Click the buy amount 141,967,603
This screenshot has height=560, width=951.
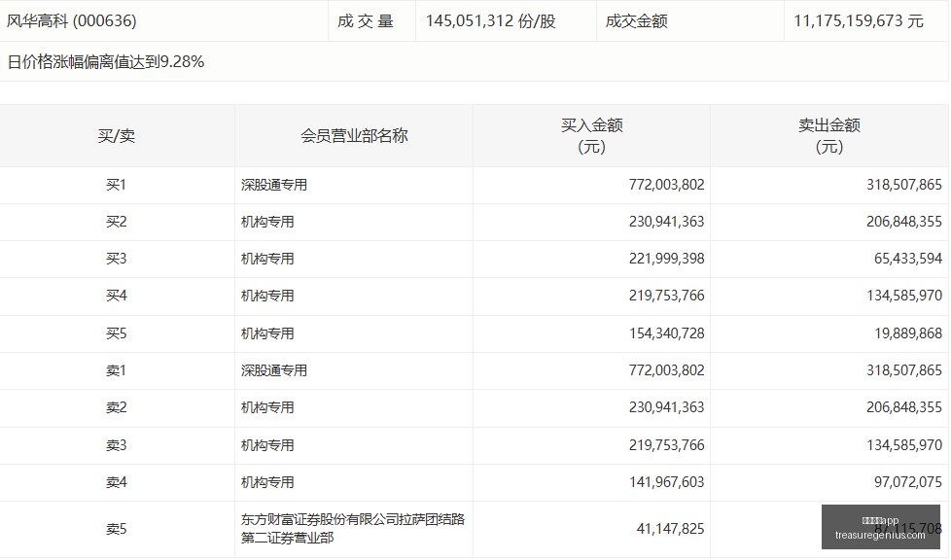point(666,482)
